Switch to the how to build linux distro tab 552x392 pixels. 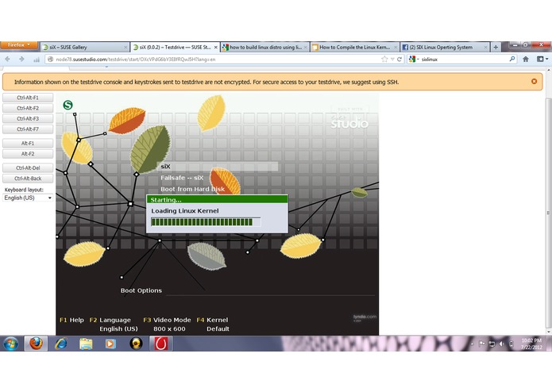pyautogui.click(x=265, y=47)
